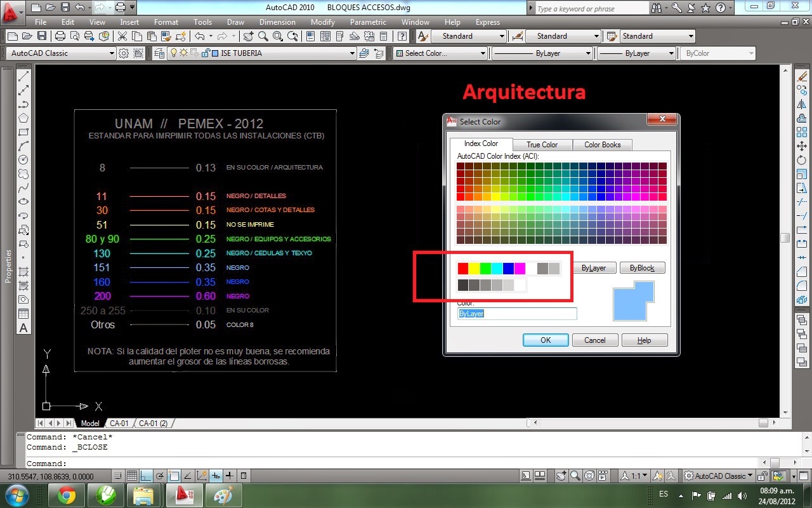The image size is (812, 508).
Task: Click the Pan hand icon
Action: [x=248, y=36]
